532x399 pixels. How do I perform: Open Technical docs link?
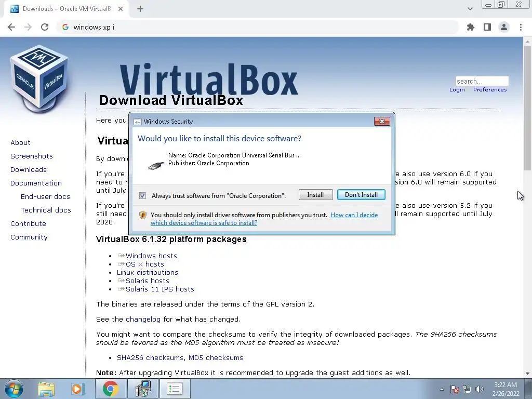click(46, 210)
